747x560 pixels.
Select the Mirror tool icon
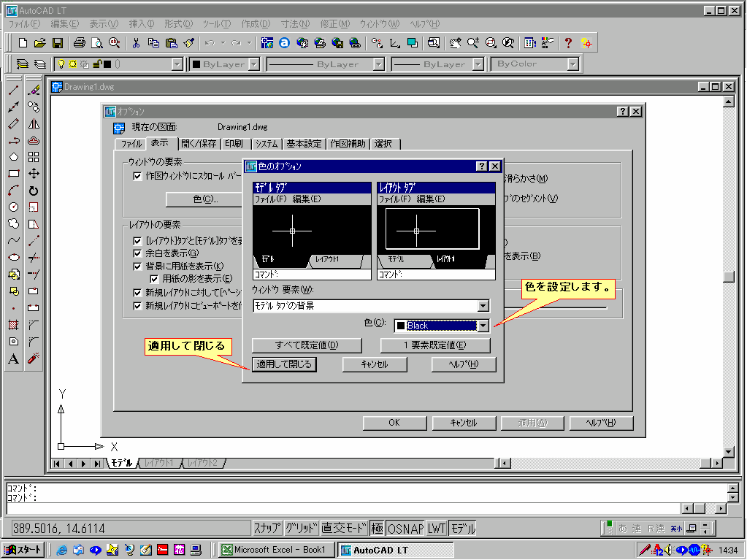pos(34,124)
